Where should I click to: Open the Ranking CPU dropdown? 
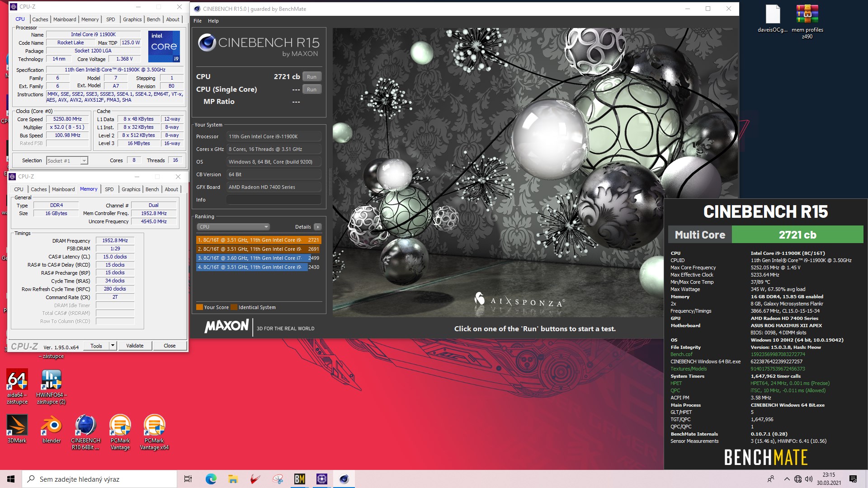pos(233,227)
